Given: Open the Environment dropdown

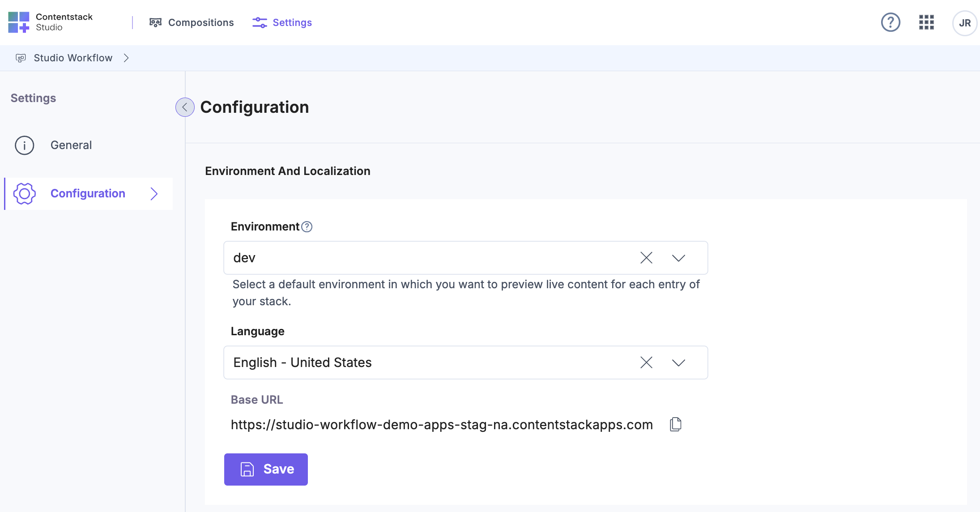Looking at the screenshot, I should (677, 258).
